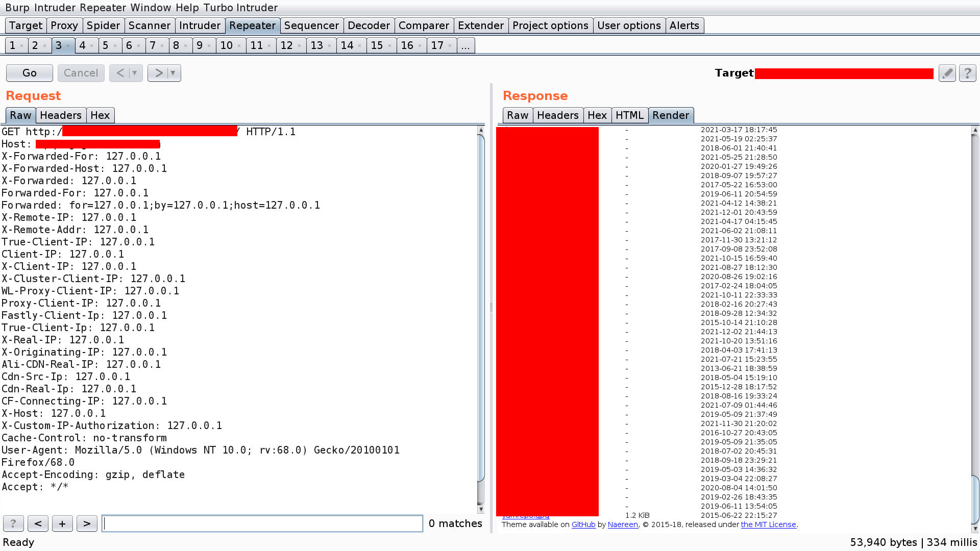Click the pencil edit target icon
Viewport: 980px width, 551px height.
(947, 73)
